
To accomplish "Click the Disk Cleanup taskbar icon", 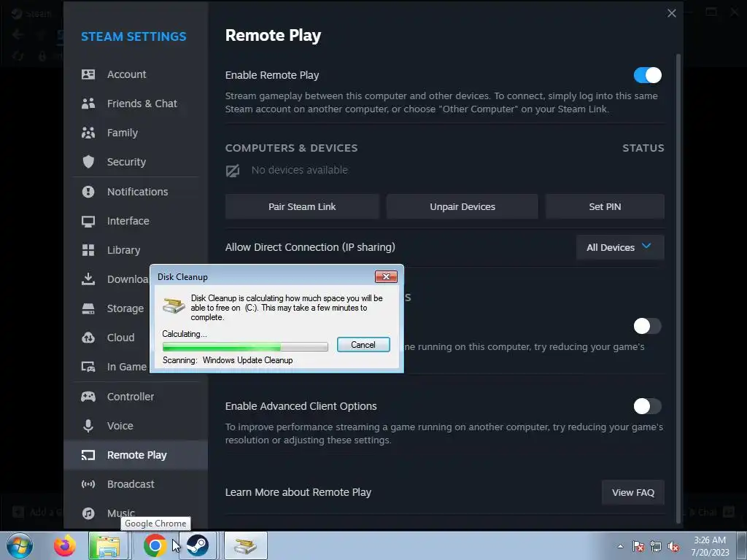I will click(245, 545).
